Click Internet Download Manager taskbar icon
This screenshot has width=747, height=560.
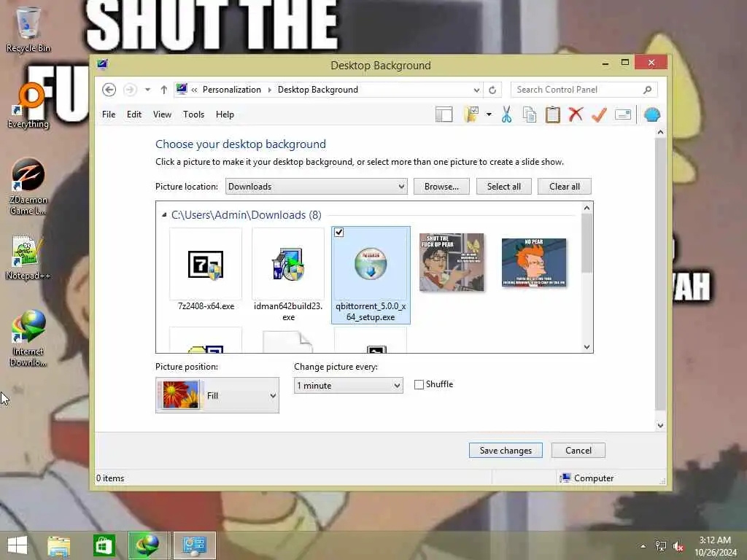149,545
